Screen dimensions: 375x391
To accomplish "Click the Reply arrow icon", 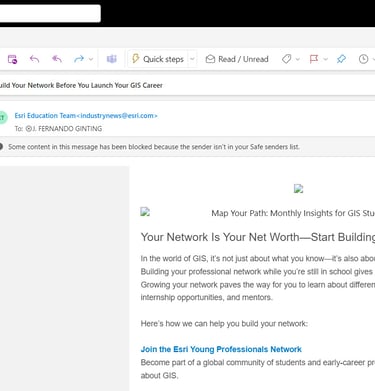I will (34, 59).
